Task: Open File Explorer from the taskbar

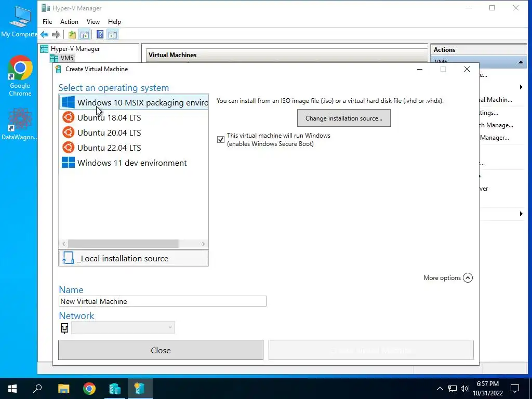Action: click(63, 389)
